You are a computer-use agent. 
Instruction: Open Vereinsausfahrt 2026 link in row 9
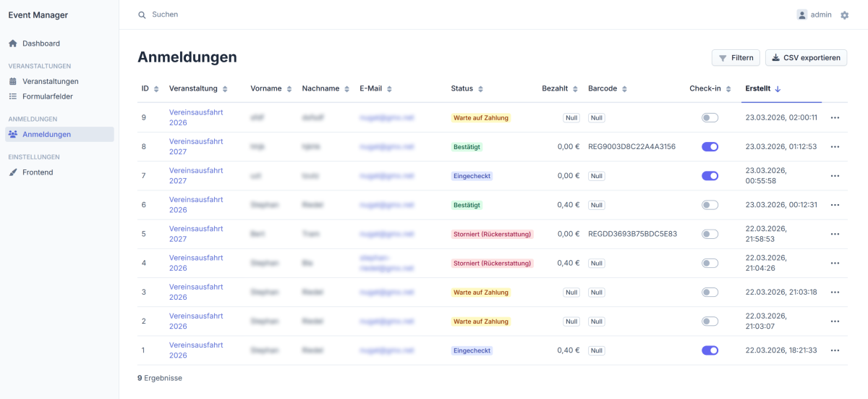(x=196, y=117)
